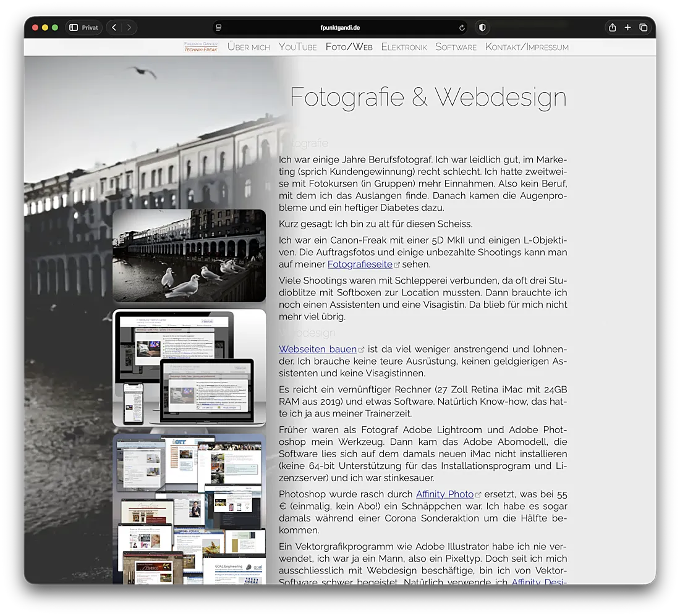Navigate to the YouTube section
This screenshot has width=680, height=616.
297,47
